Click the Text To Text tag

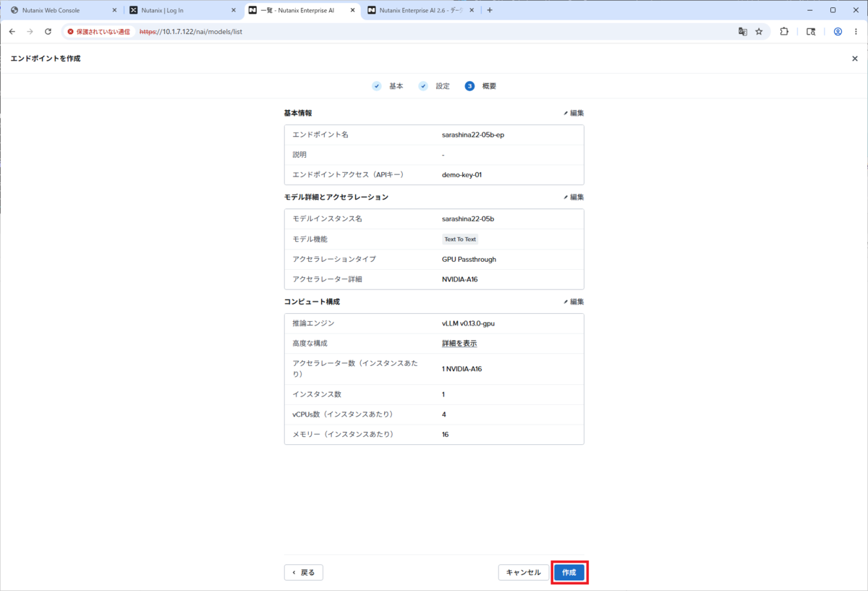460,239
